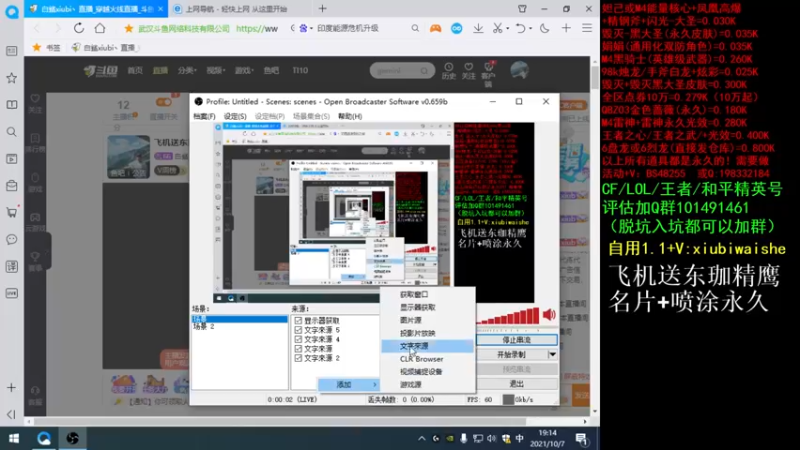Open Douyu 鱼吧 link in header
The width and height of the screenshot is (800, 450).
point(271,70)
